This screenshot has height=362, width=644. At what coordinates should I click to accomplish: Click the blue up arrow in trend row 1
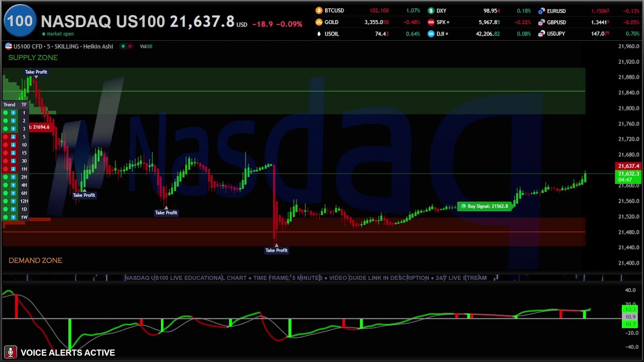(13, 113)
